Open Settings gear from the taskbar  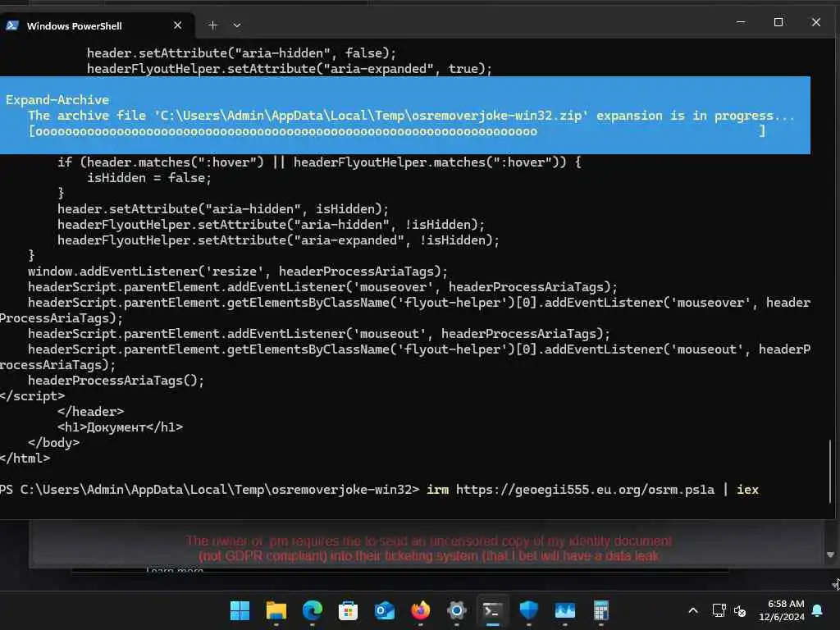click(456, 610)
